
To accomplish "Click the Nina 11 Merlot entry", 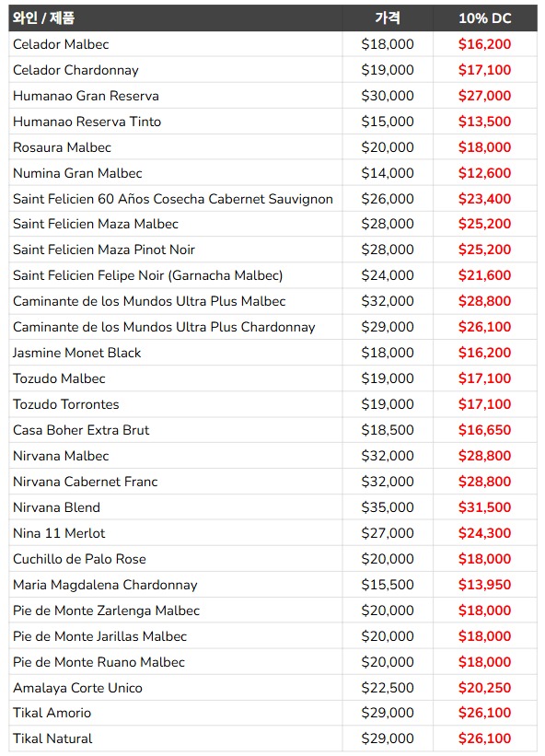I will click(59, 533).
